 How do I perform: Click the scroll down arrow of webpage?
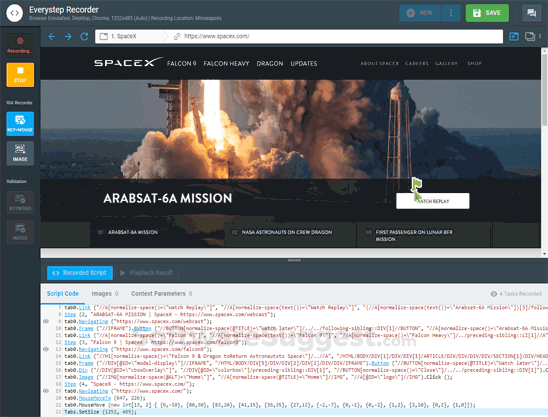544,253
